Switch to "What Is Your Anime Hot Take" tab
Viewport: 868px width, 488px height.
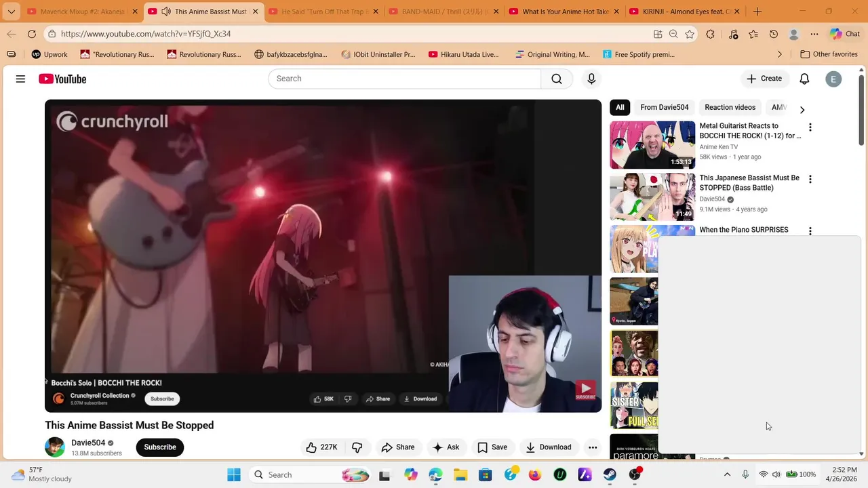[564, 12]
